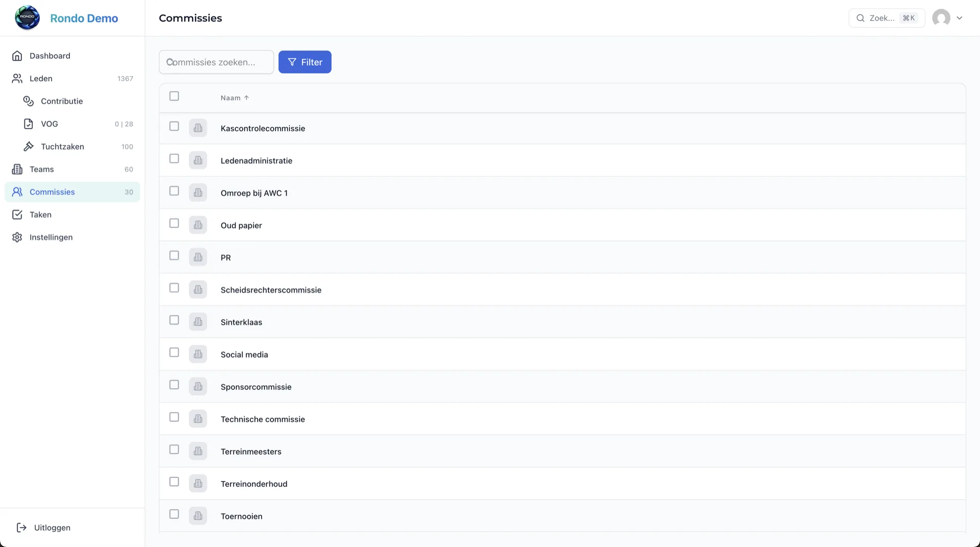Click the Uitloggen logout icon
The width and height of the screenshot is (980, 547).
tap(21, 528)
